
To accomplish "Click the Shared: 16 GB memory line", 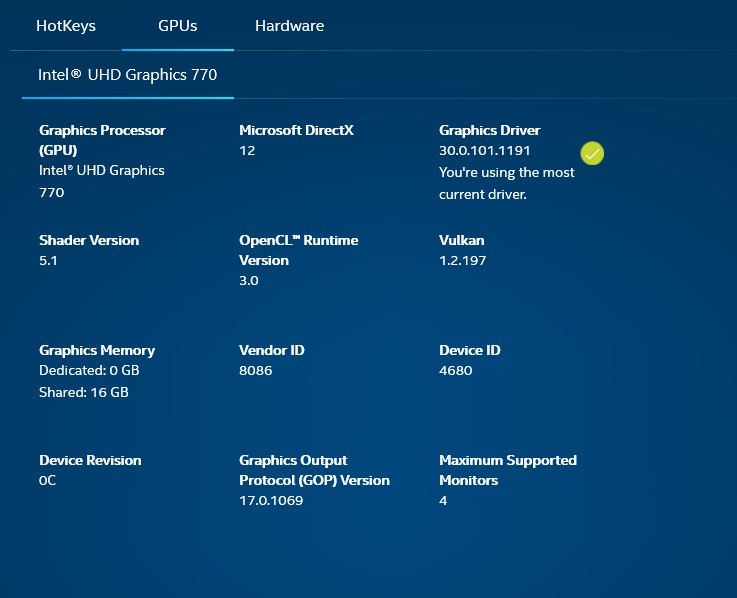I will tap(83, 392).
